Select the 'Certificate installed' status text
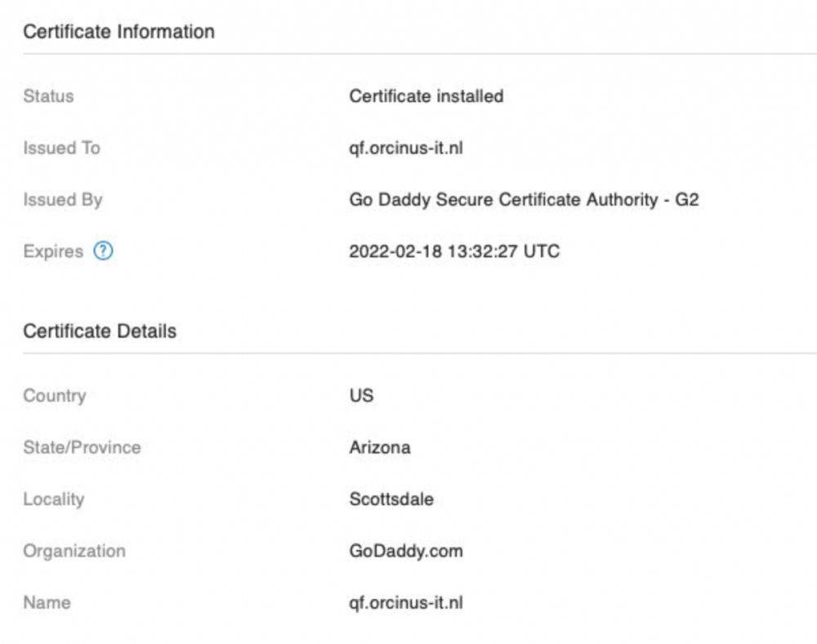The image size is (817, 644). 426,96
